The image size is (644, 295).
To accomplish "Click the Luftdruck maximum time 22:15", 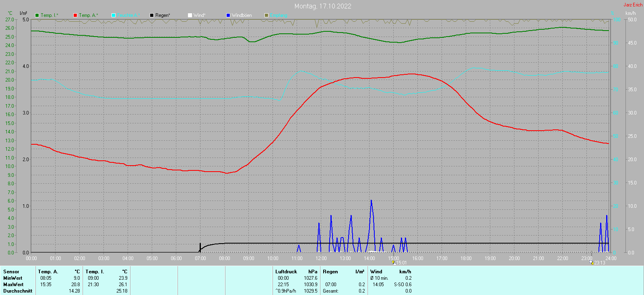I will click(x=283, y=285).
